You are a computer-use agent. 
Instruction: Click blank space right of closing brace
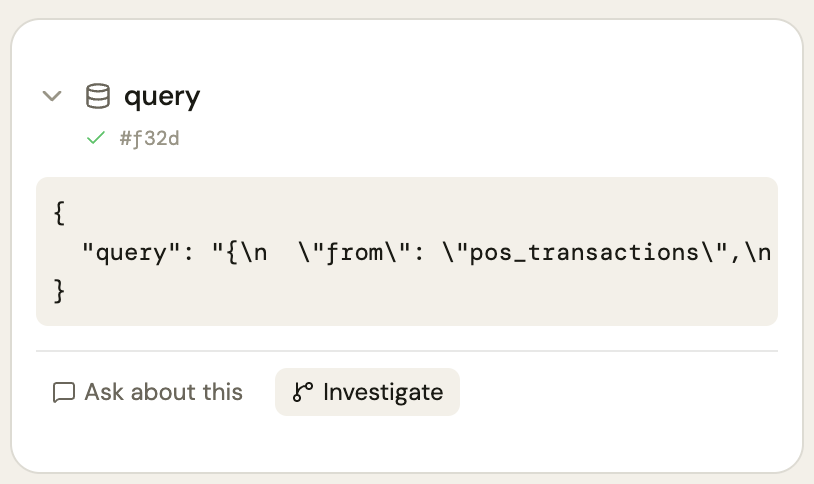pos(400,290)
